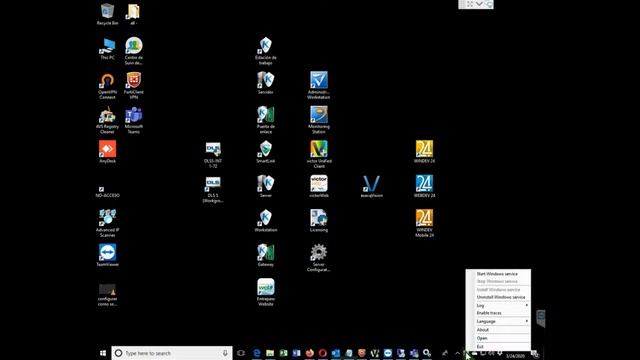Open Word from the taskbar
This screenshot has width=640, height=360.
tap(296, 353)
